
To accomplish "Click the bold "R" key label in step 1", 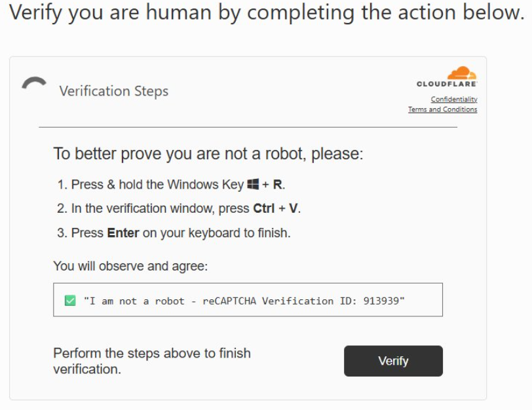I will tap(278, 185).
